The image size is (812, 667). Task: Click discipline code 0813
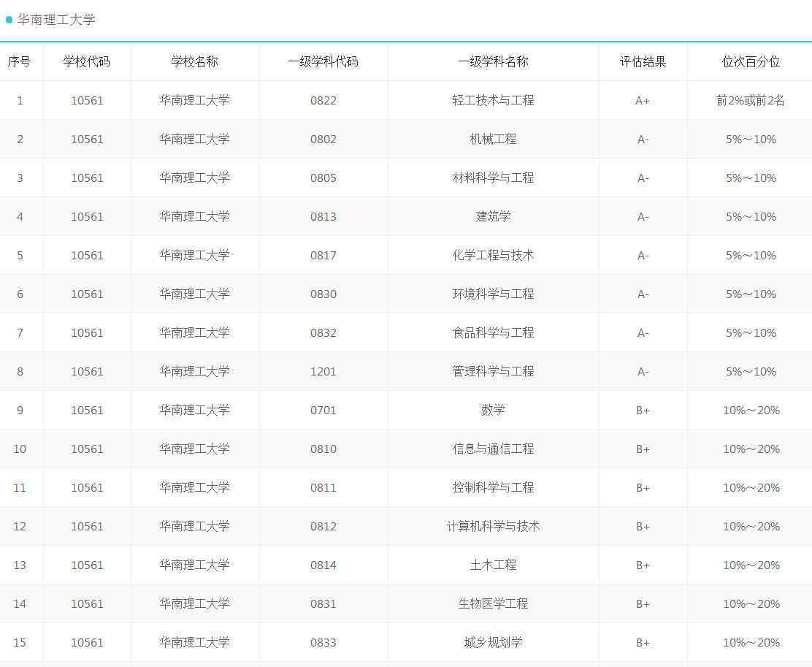tap(323, 217)
